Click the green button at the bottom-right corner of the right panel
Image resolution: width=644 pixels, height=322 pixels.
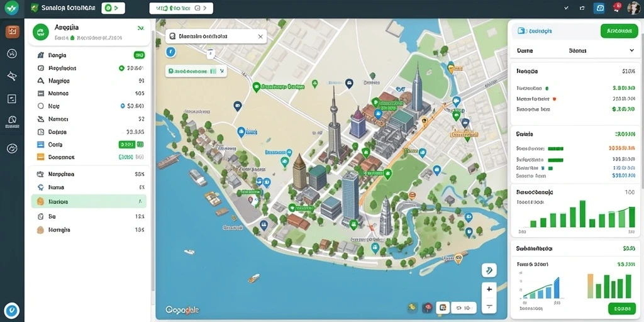tap(622, 308)
